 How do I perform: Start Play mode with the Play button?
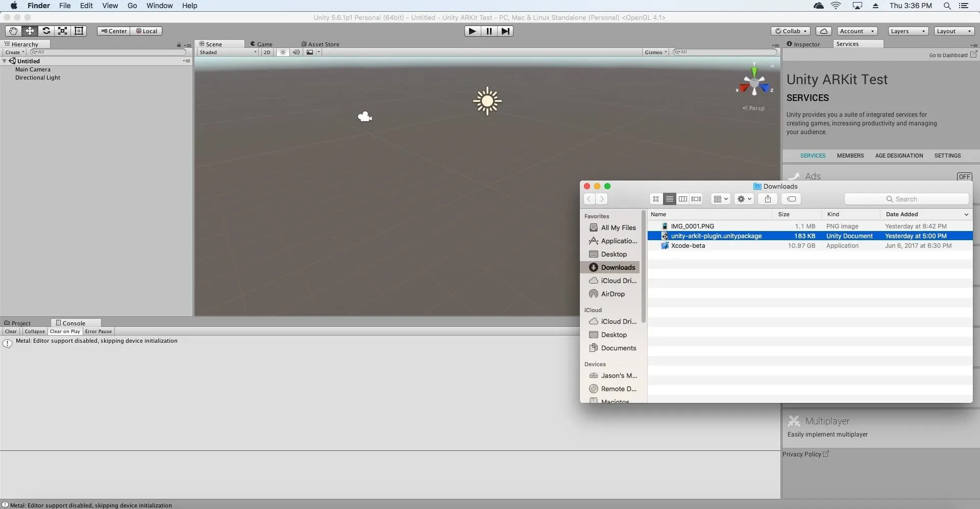[x=473, y=31]
